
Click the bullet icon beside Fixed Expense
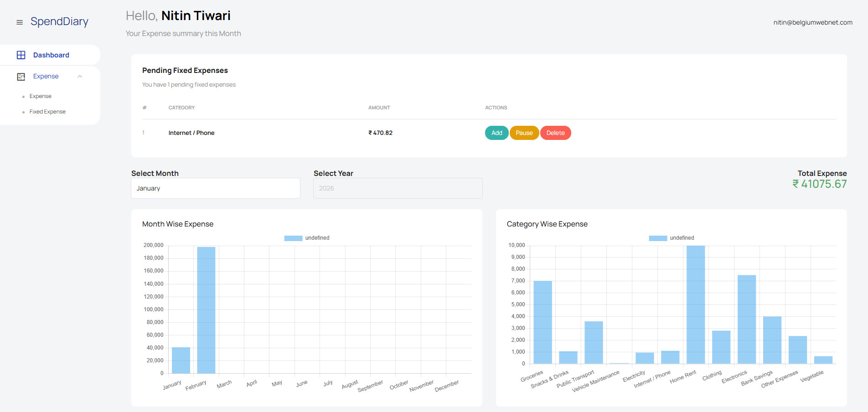pos(25,112)
